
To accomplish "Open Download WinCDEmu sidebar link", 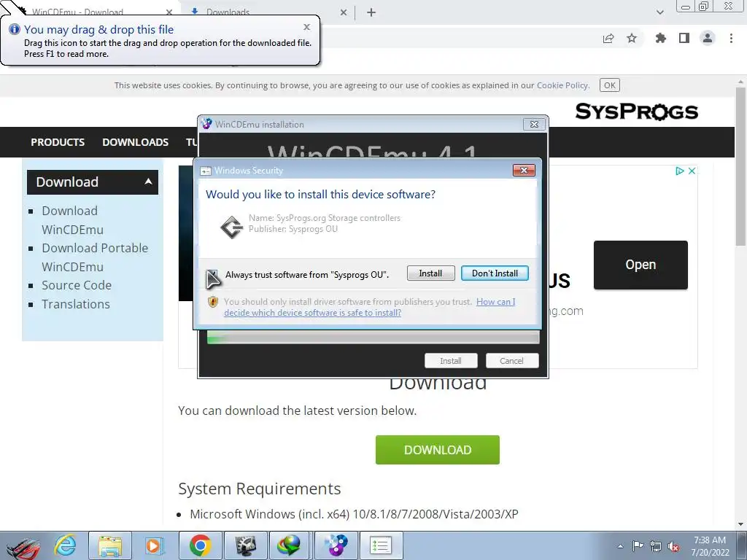I will pyautogui.click(x=72, y=220).
